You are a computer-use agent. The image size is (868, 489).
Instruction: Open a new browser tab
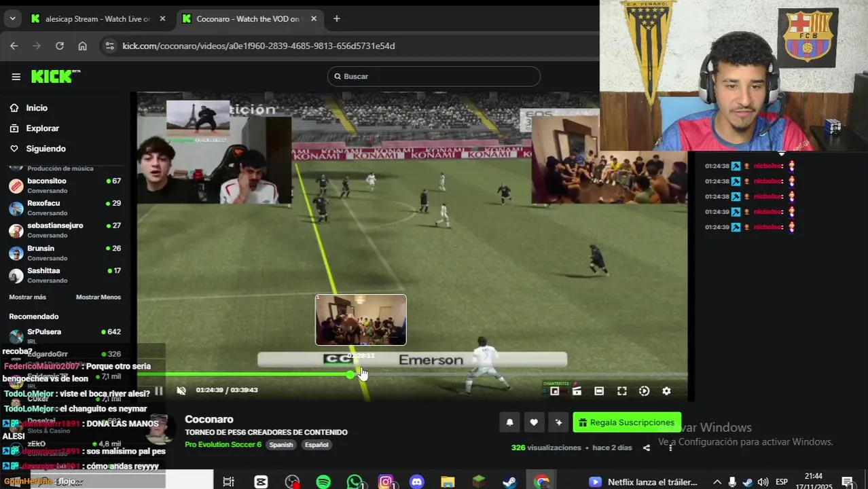(337, 19)
